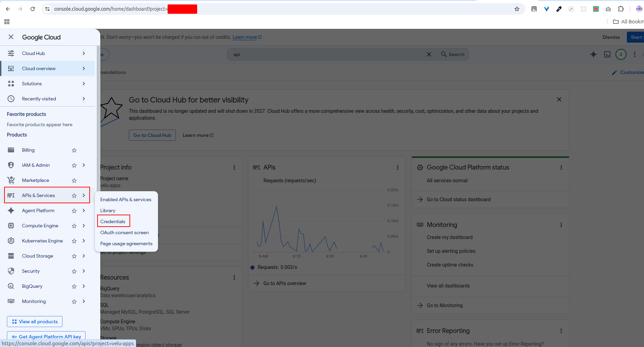Pin Compute Engine with its star
Viewport: 644px width, 347px height.
tap(74, 226)
